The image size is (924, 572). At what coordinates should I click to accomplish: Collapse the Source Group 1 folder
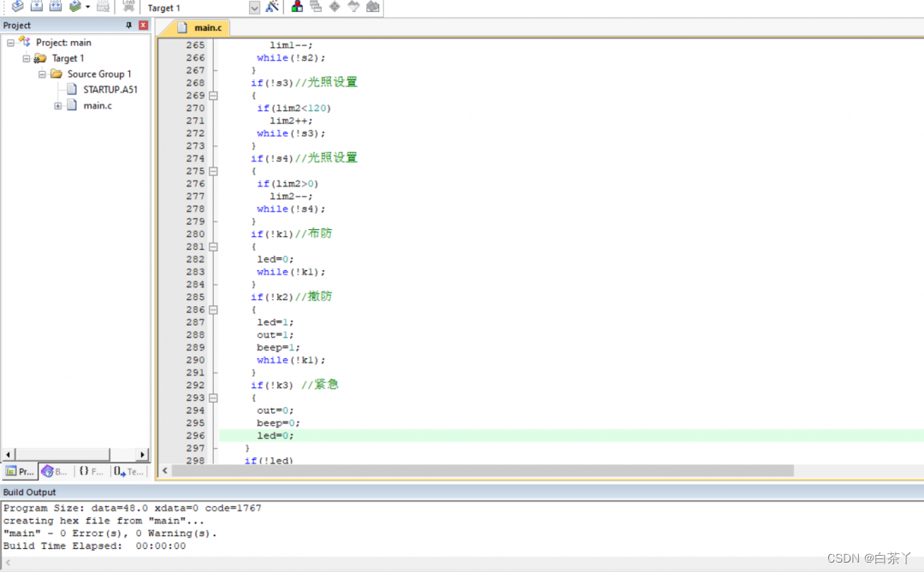(x=42, y=74)
